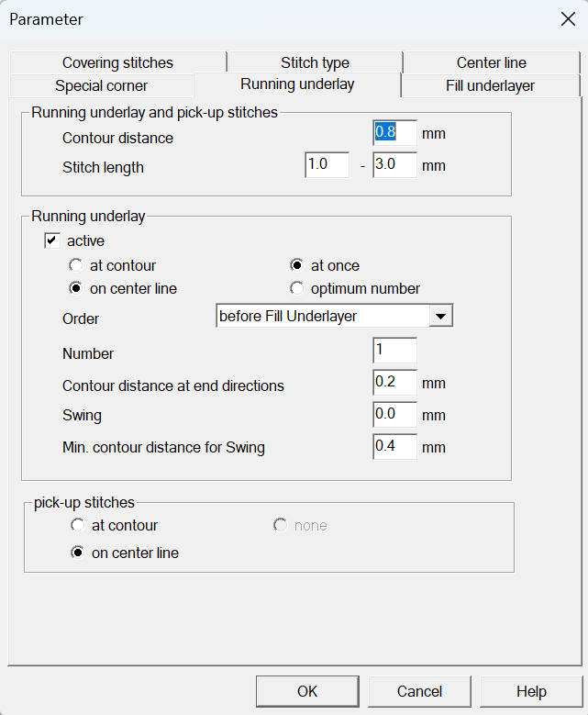Go to Special corner tab
588x715 pixels.
[x=101, y=85]
